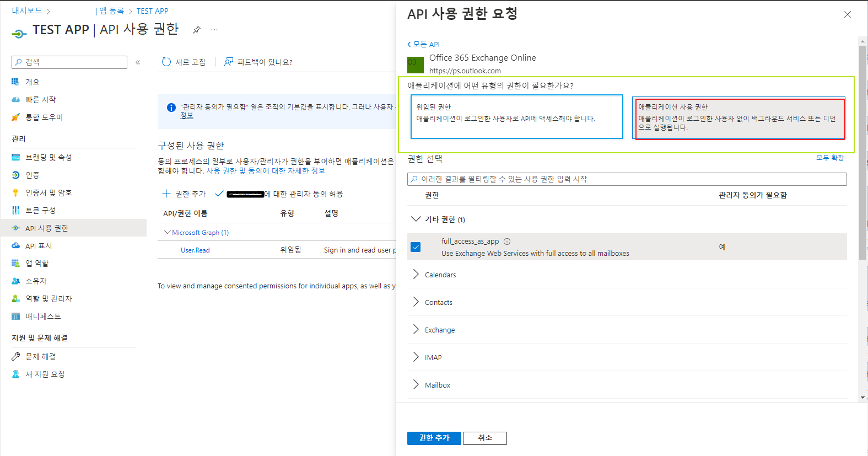Click the 인증 icon in sidebar

coord(15,175)
